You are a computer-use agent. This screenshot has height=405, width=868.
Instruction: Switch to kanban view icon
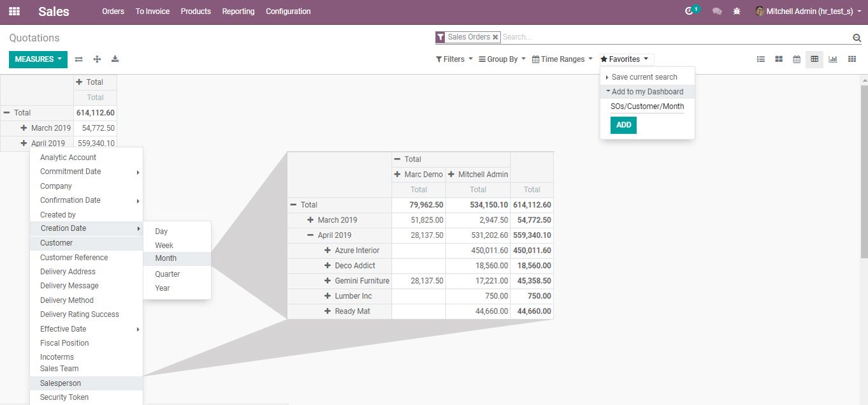[778, 59]
